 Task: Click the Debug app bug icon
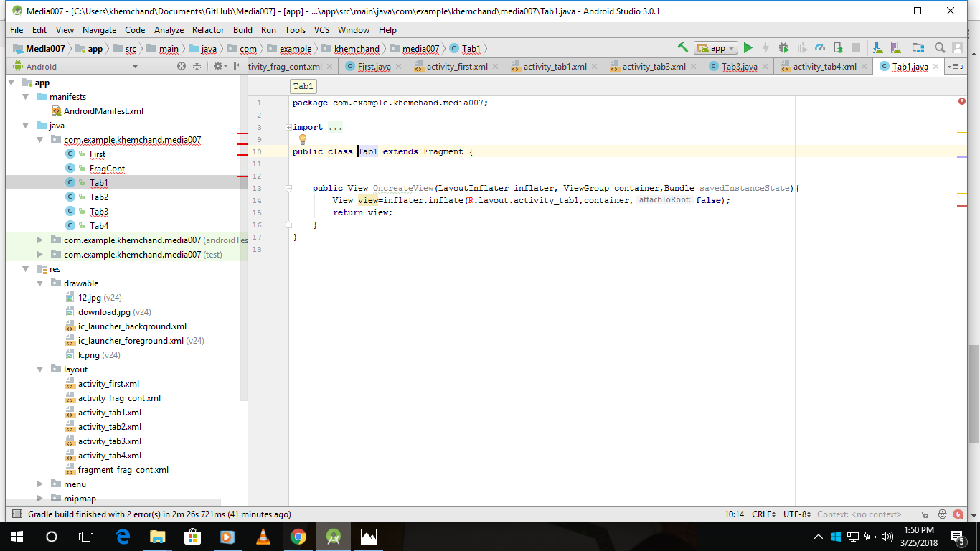tap(784, 48)
